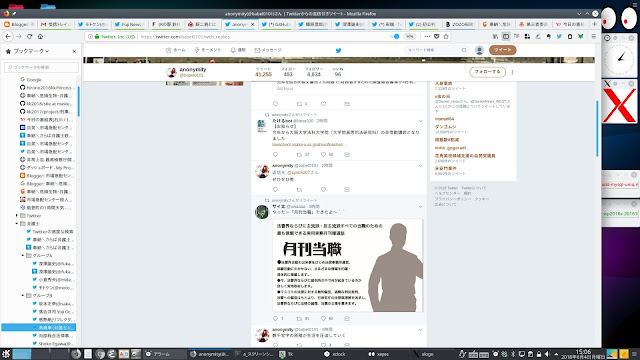Collapse the グループB bookmark folder
640x360 pixels.
coord(23,296)
